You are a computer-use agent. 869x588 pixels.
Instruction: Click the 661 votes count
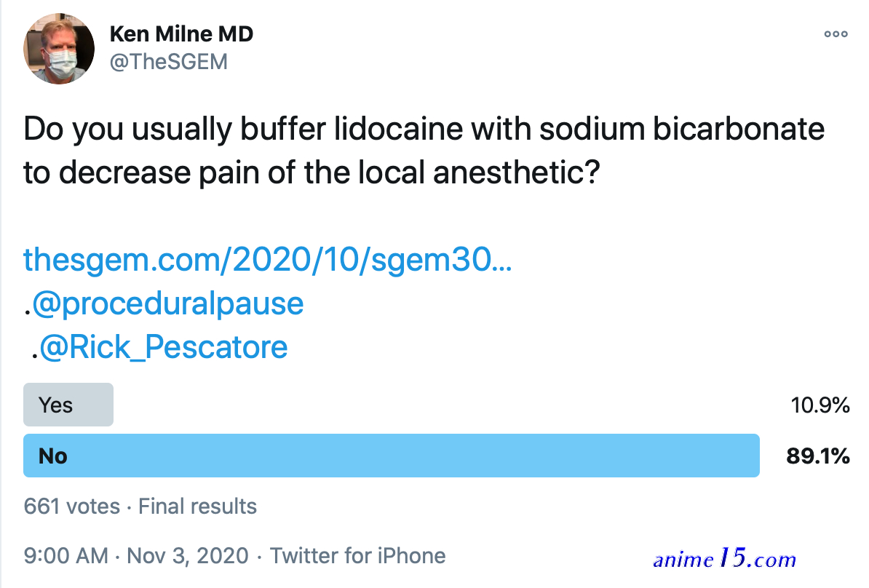tap(71, 506)
